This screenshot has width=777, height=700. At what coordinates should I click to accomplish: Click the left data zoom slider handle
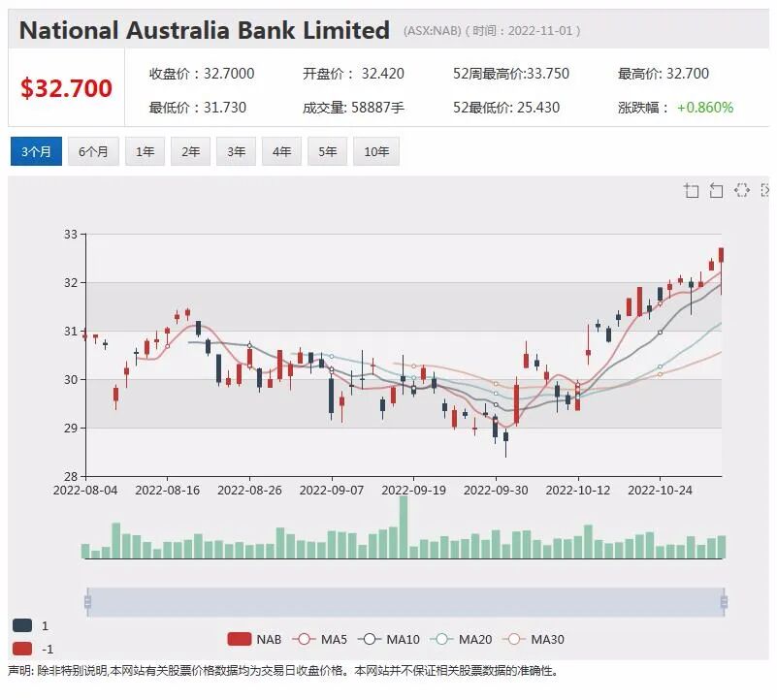(87, 602)
